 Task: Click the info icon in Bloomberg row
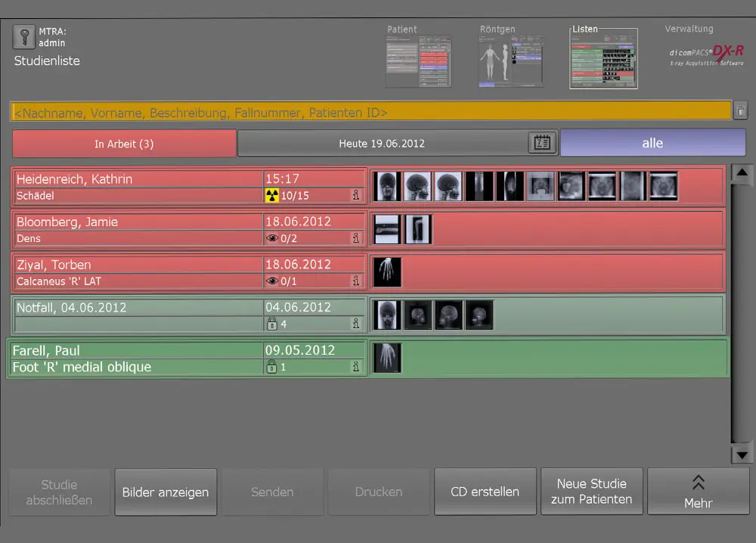point(355,238)
